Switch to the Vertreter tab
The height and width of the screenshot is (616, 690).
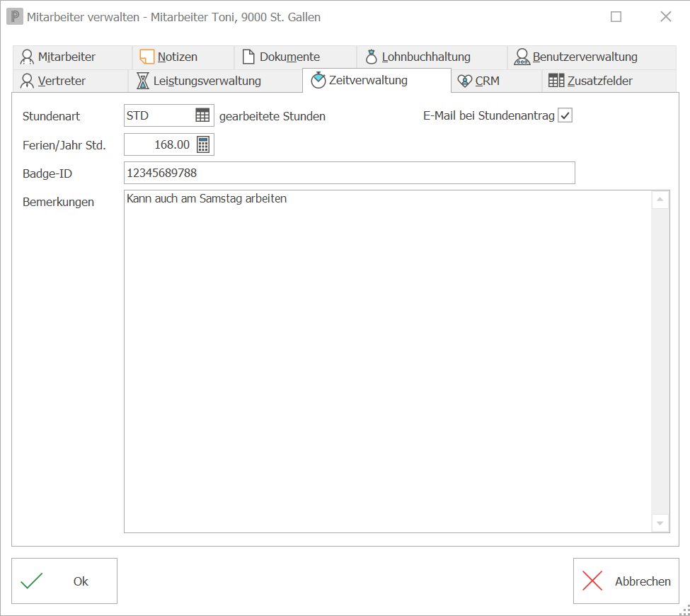[x=69, y=81]
